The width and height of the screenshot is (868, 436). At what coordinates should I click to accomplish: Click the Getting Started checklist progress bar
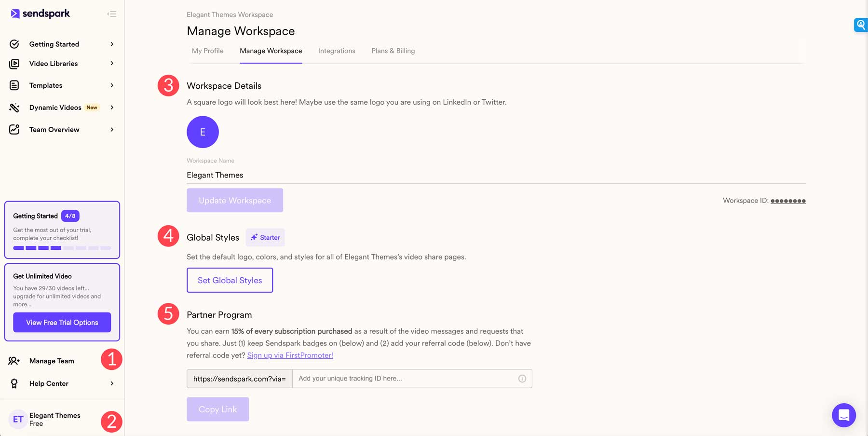[x=62, y=248]
